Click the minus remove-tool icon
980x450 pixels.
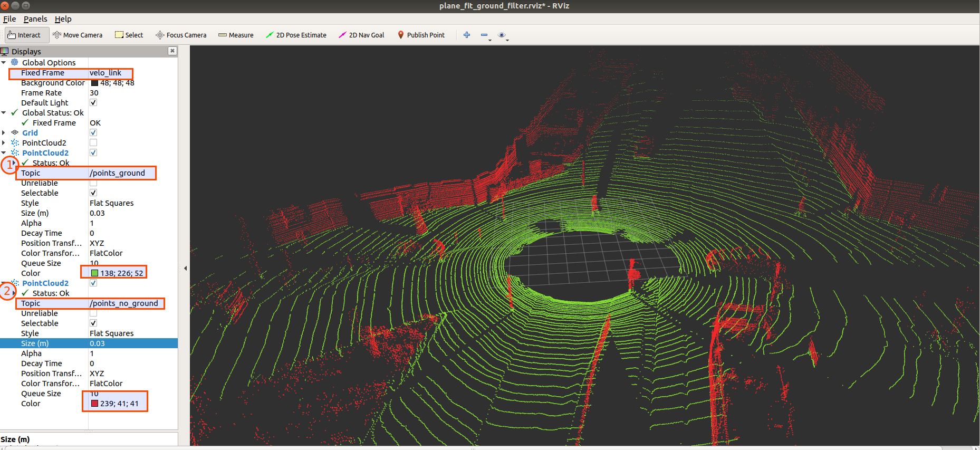click(485, 35)
